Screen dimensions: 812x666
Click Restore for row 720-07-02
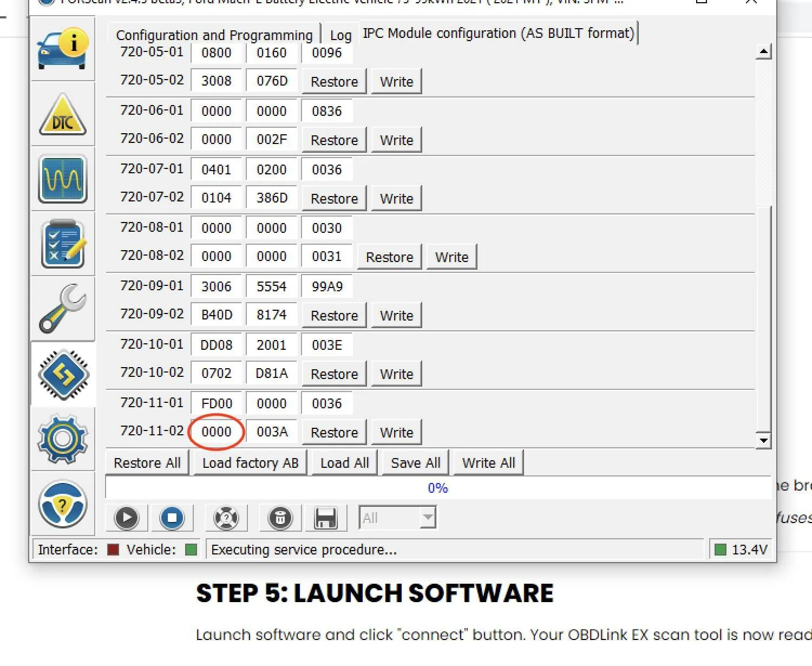point(335,199)
